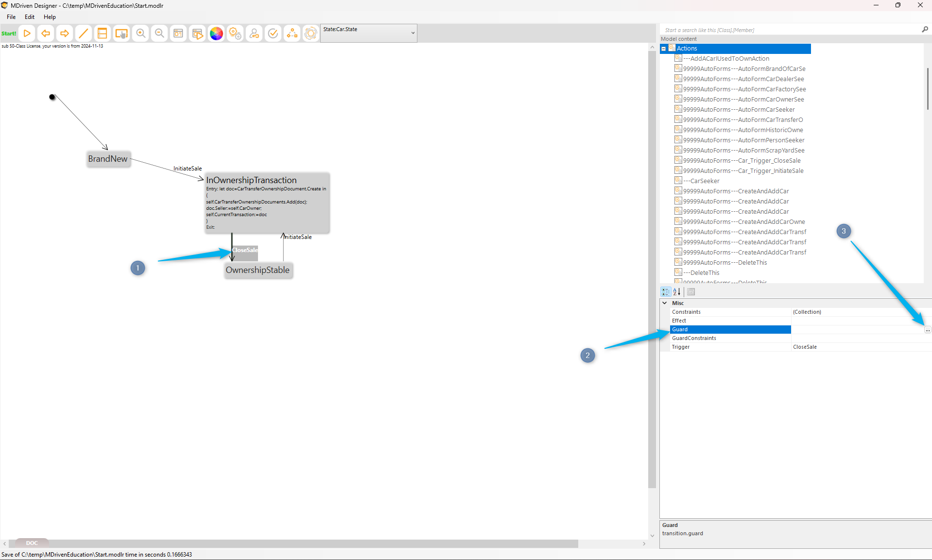Viewport: 932px width, 560px height.
Task: Open the State:Car.State diagram dropdown
Action: click(x=413, y=33)
